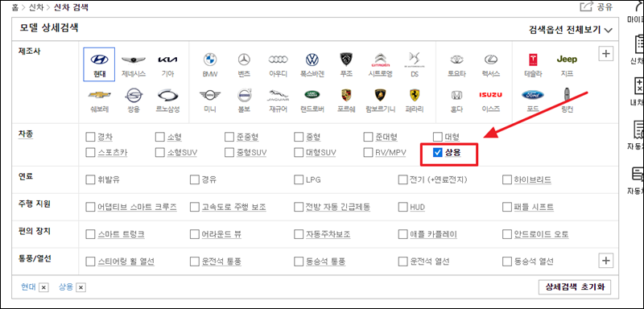Select the Lamborghini (람보르기니) logo
This screenshot has height=309, width=644.
380,95
